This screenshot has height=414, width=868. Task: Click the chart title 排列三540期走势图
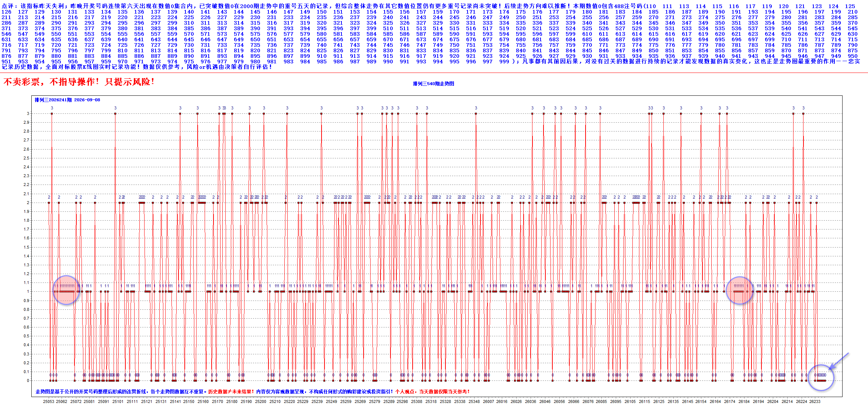(433, 84)
